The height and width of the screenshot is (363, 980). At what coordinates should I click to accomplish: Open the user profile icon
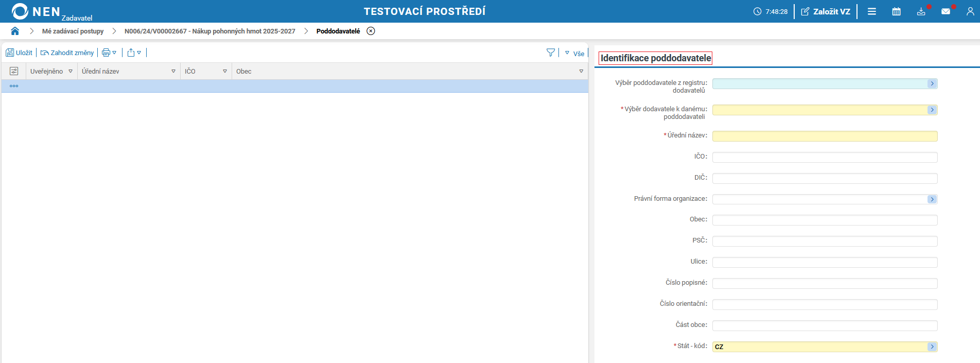(x=970, y=11)
